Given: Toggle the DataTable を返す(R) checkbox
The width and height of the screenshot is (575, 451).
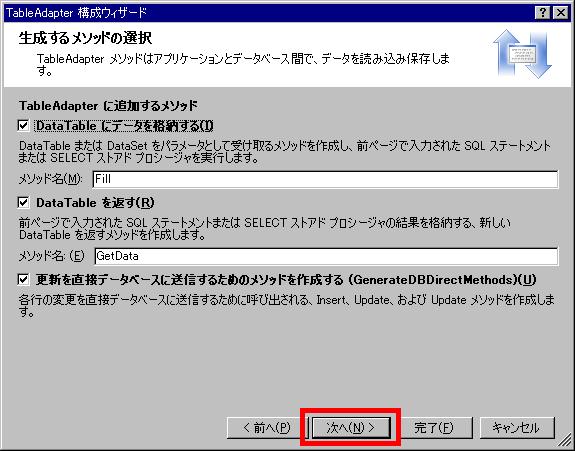Looking at the screenshot, I should click(23, 202).
